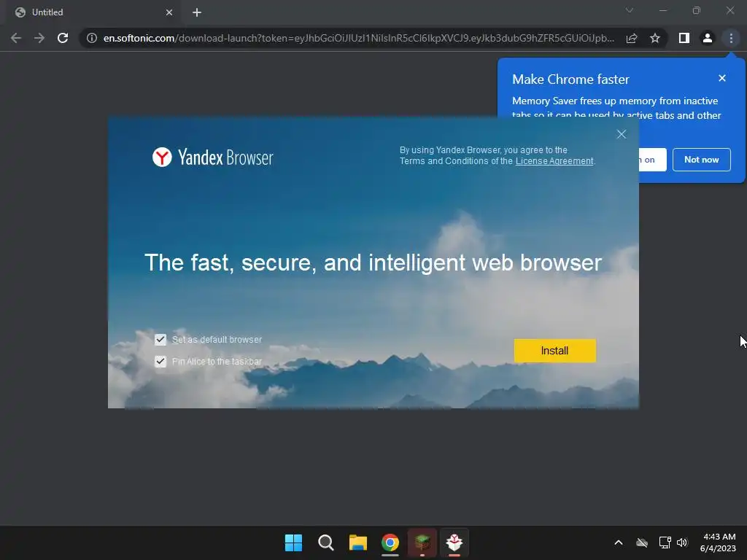747x560 pixels.
Task: Reload the current page
Action: tap(63, 38)
